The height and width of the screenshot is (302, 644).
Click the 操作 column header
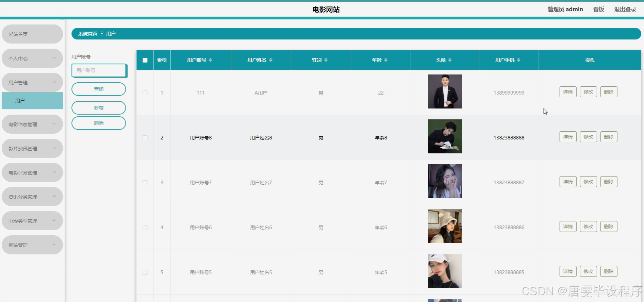[x=590, y=60]
